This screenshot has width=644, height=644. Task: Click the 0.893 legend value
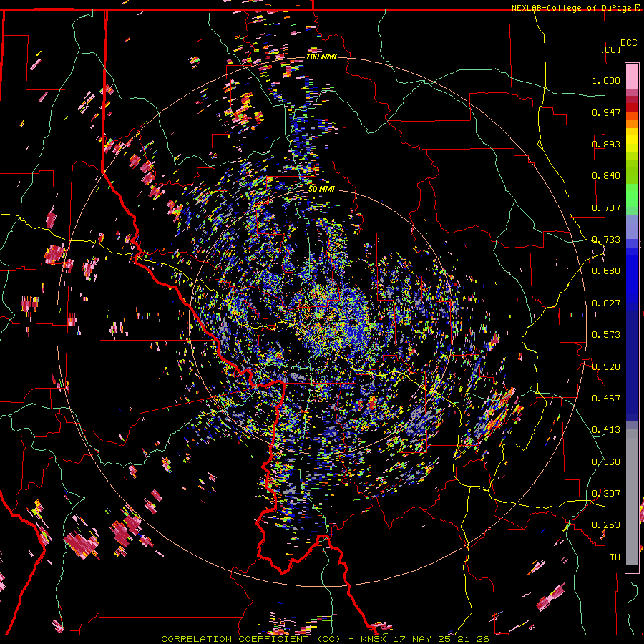[606, 144]
